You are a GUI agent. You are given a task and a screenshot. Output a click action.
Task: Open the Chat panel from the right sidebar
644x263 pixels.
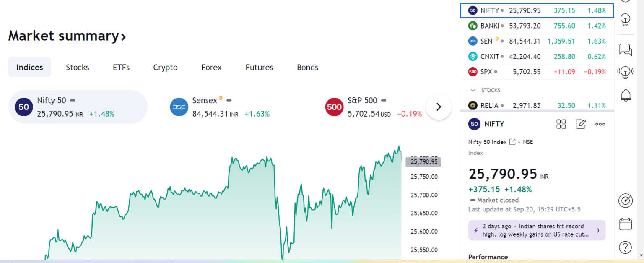tap(625, 50)
